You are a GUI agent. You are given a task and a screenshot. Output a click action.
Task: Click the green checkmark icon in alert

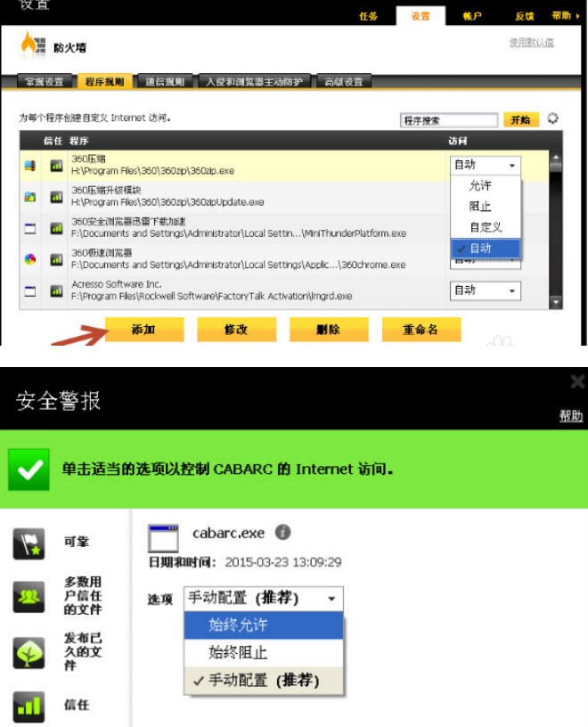click(x=29, y=470)
